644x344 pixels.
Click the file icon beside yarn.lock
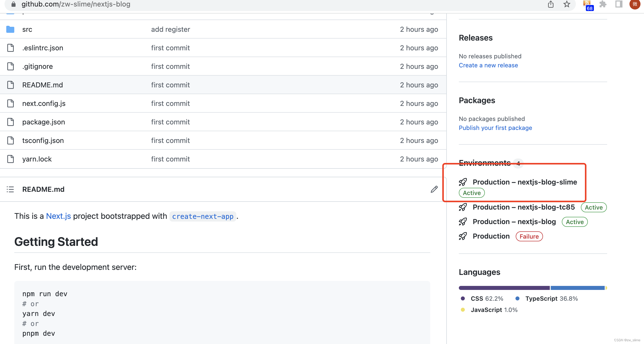tap(11, 159)
